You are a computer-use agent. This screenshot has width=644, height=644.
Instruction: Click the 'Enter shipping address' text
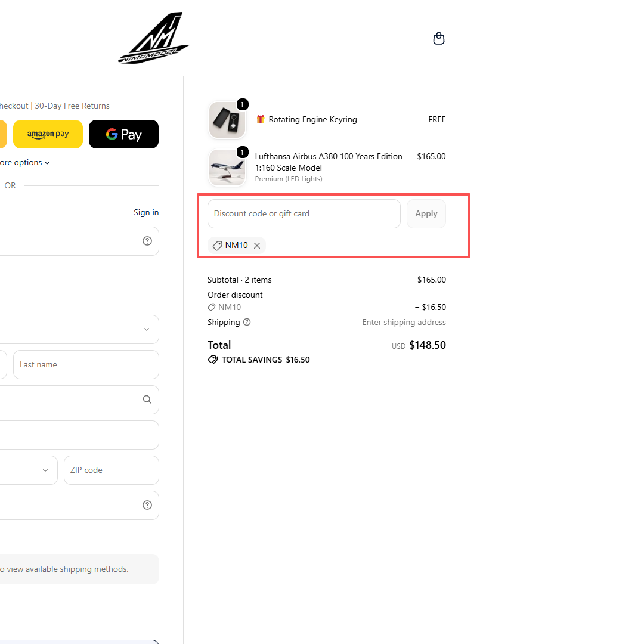click(404, 323)
